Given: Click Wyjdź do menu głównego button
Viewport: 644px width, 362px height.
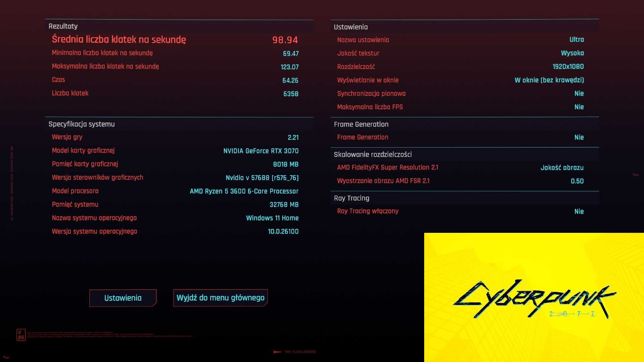Looking at the screenshot, I should 220,298.
